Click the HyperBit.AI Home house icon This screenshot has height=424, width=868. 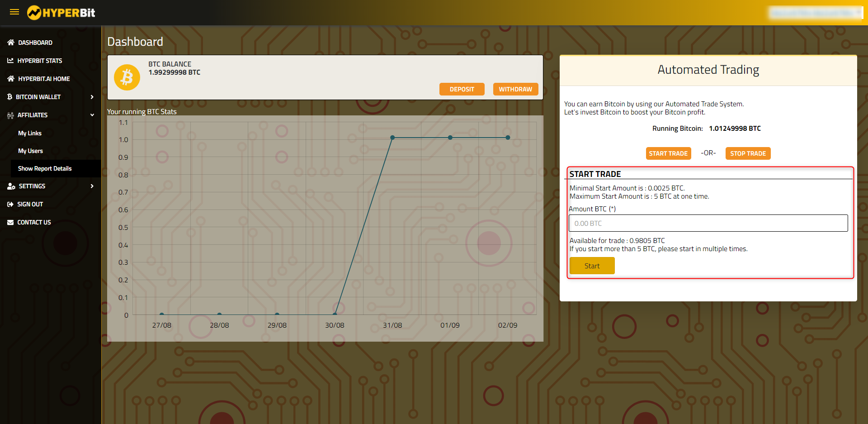tap(11, 79)
